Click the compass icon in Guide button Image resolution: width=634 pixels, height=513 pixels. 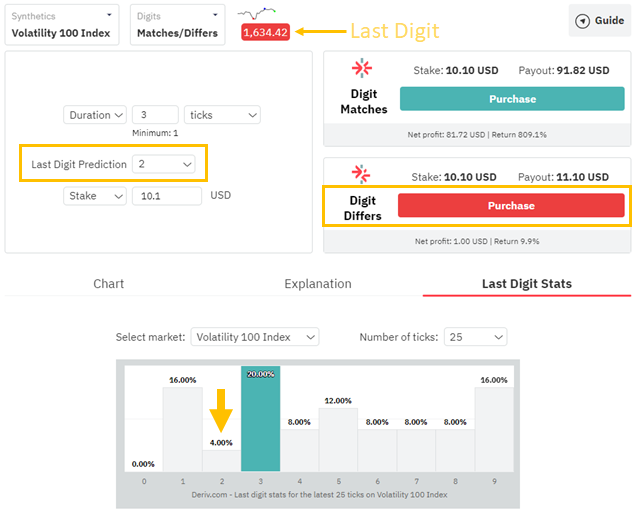(x=582, y=21)
